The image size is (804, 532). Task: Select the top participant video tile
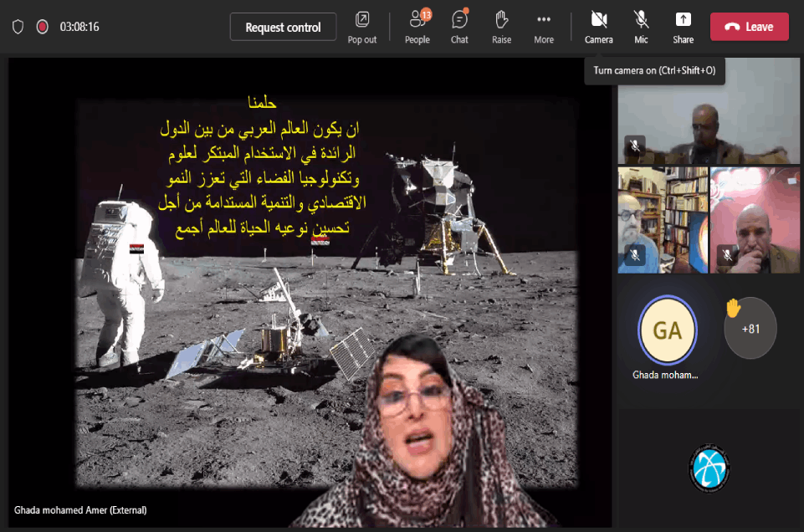pos(709,111)
